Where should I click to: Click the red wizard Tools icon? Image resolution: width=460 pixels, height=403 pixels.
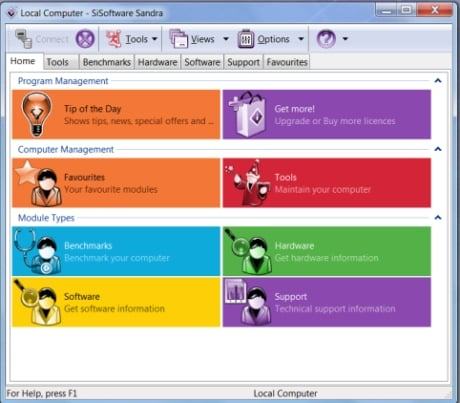click(x=248, y=183)
